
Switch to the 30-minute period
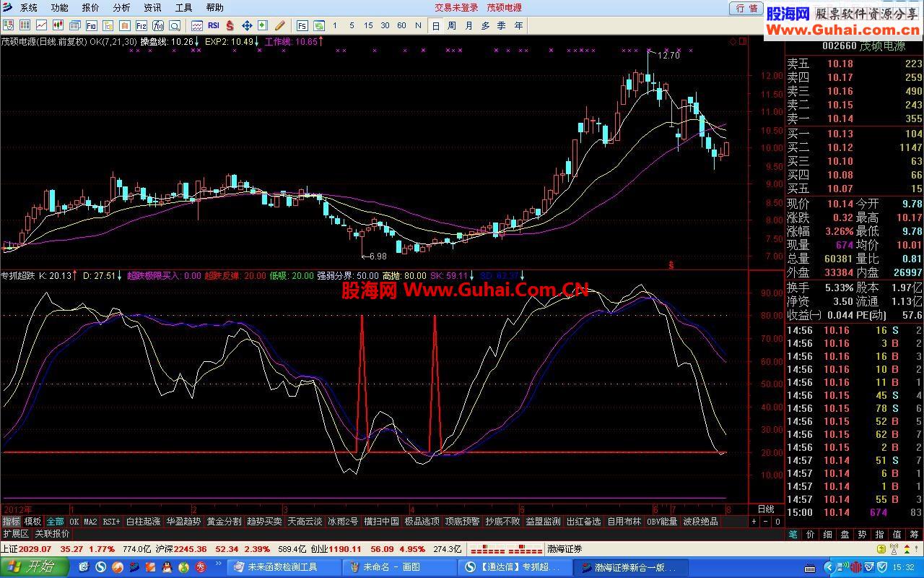(385, 25)
